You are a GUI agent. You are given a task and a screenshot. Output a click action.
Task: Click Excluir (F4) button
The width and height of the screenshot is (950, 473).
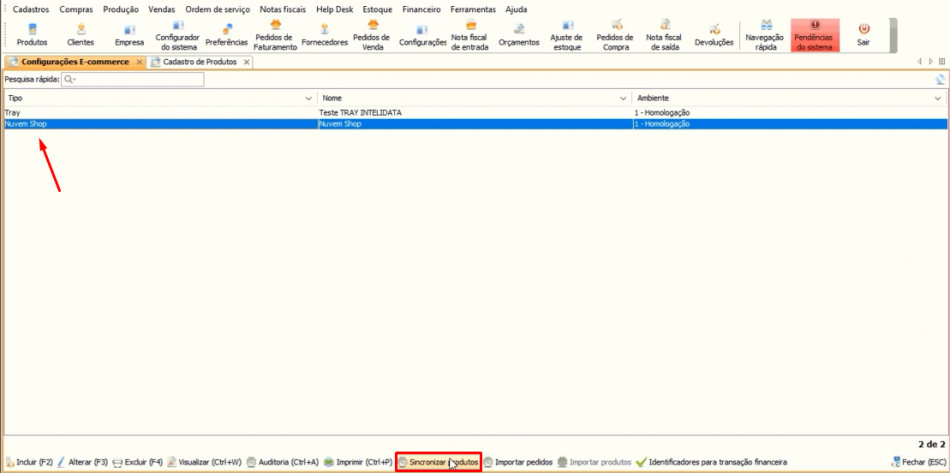[138, 462]
